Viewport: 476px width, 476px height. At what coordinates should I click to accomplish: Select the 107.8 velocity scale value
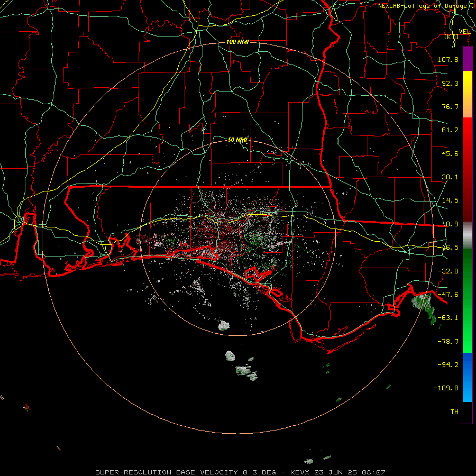coord(448,59)
